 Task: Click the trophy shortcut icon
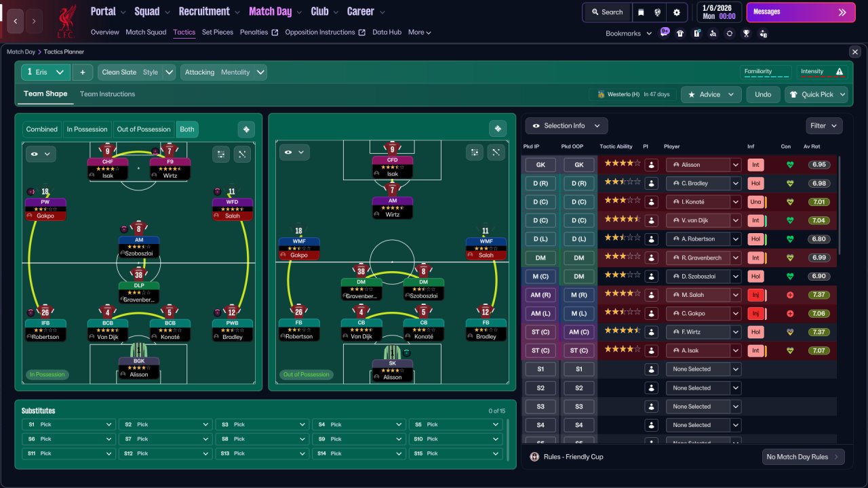pyautogui.click(x=746, y=33)
